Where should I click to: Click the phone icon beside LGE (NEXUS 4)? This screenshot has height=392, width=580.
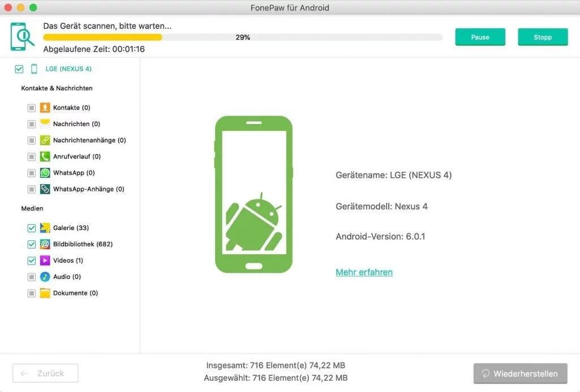pyautogui.click(x=34, y=69)
